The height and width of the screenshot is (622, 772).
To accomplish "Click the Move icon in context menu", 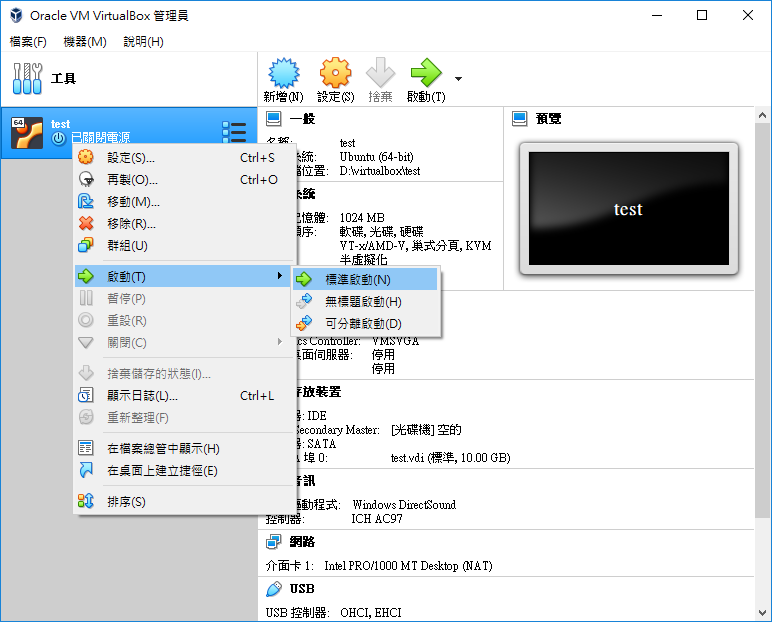I will coord(86,201).
